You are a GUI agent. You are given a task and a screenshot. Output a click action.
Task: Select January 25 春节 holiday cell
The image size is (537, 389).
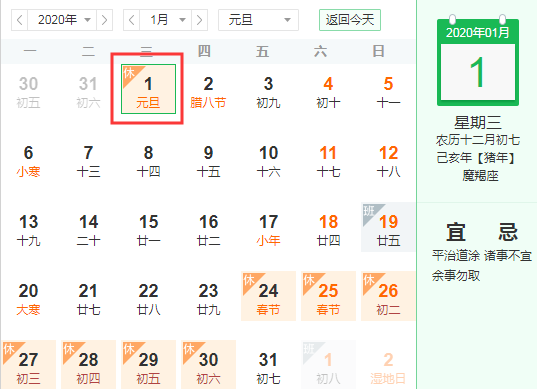click(328, 296)
